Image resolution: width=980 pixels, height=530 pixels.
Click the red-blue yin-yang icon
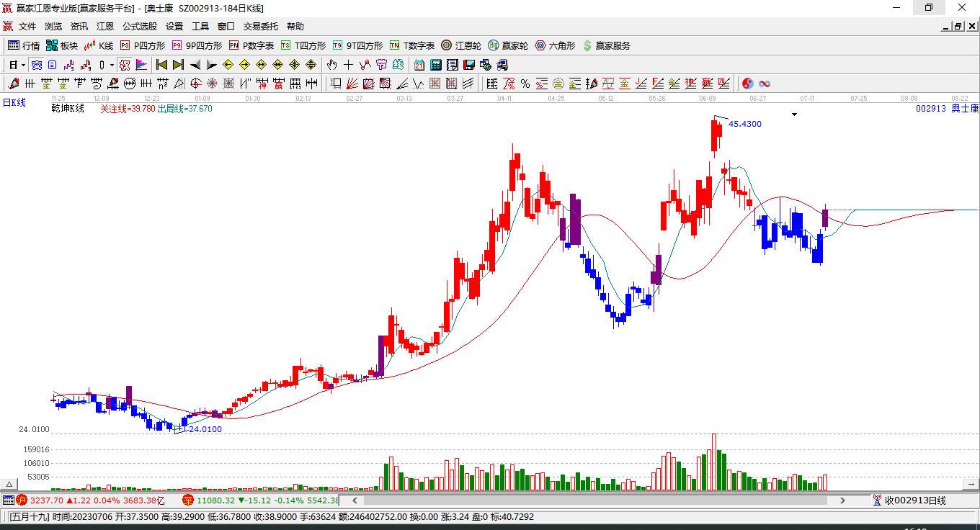pos(748,84)
